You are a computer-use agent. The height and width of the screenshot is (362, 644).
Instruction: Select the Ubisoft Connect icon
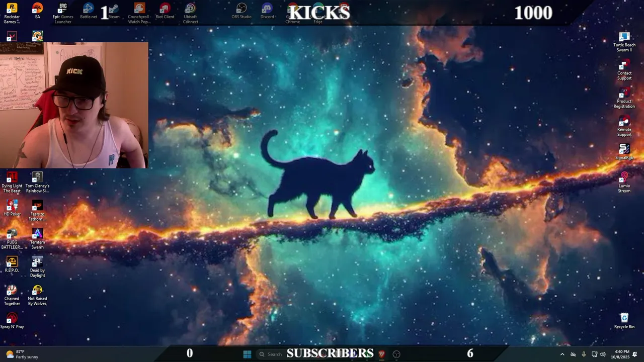[x=190, y=13]
